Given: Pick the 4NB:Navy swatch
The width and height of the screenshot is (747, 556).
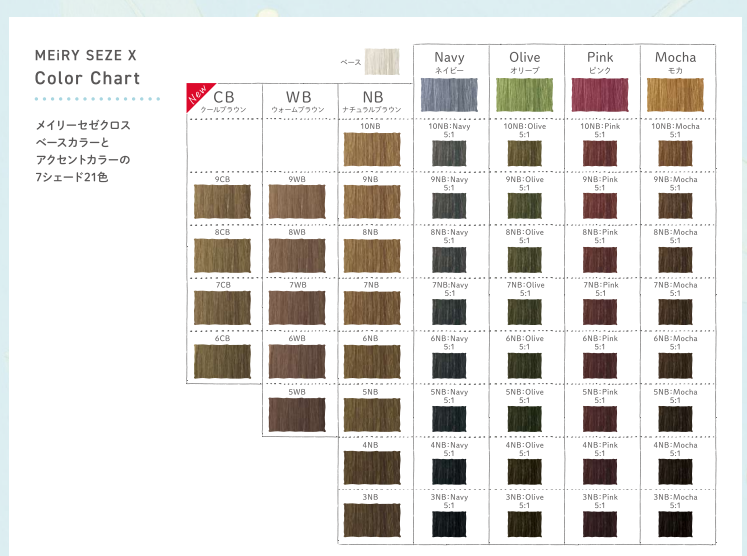Looking at the screenshot, I should tap(449, 472).
